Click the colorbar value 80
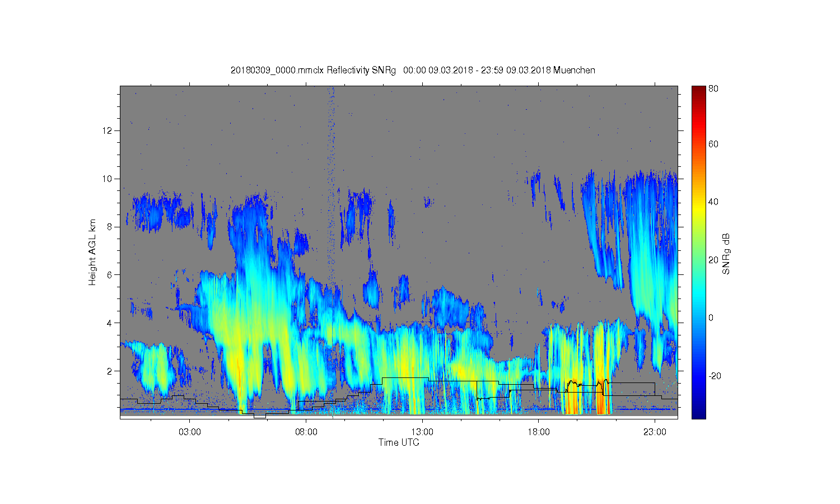 (x=713, y=88)
